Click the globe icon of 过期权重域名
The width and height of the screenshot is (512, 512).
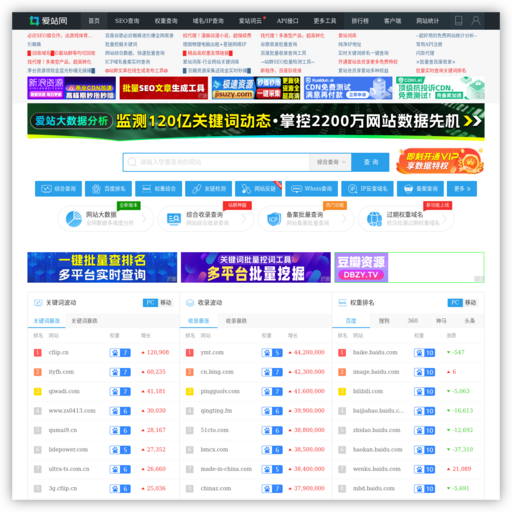coord(374,219)
